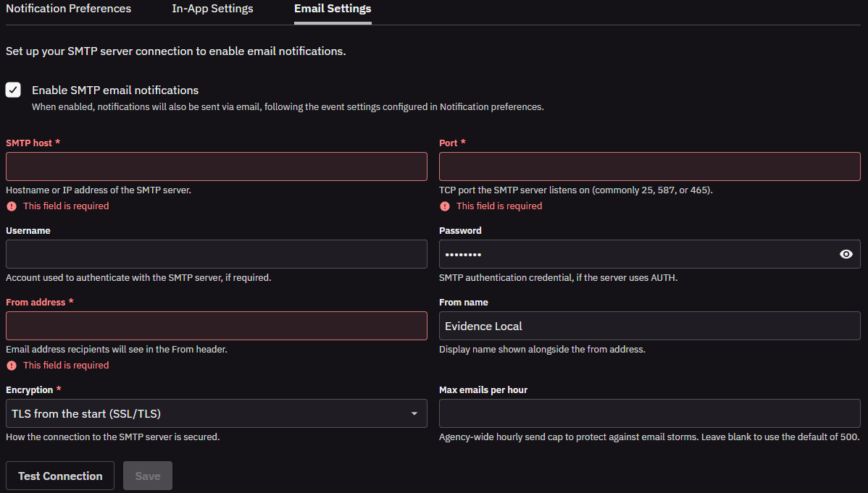
Task: Click the SMTP host error alert icon
Action: click(x=12, y=206)
